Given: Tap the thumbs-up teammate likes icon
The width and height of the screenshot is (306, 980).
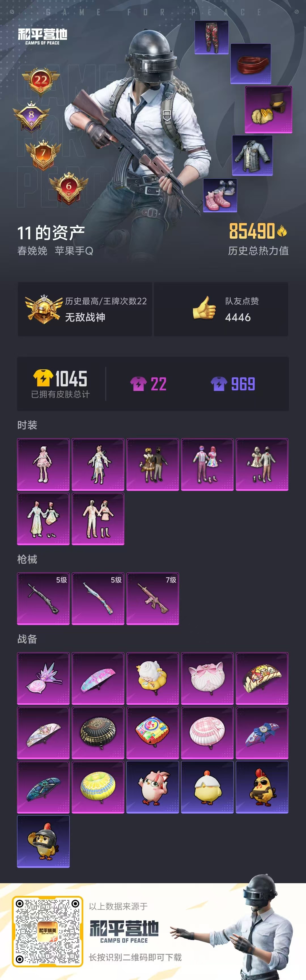Looking at the screenshot, I should point(204,308).
